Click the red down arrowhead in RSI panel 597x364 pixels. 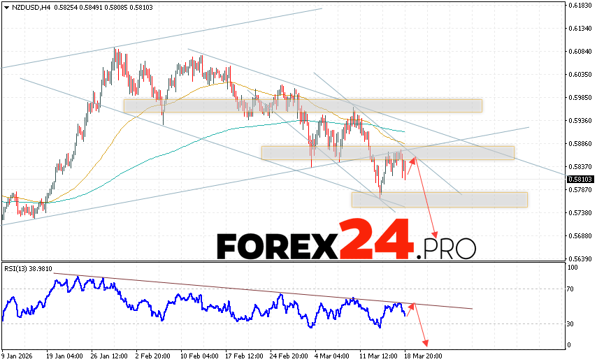click(424, 342)
